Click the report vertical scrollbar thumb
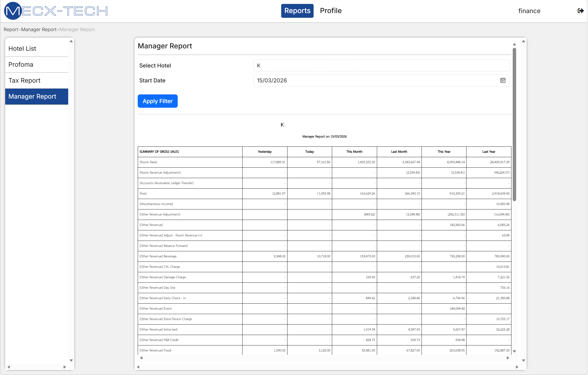Viewport: 588px width, 375px height. (514, 124)
